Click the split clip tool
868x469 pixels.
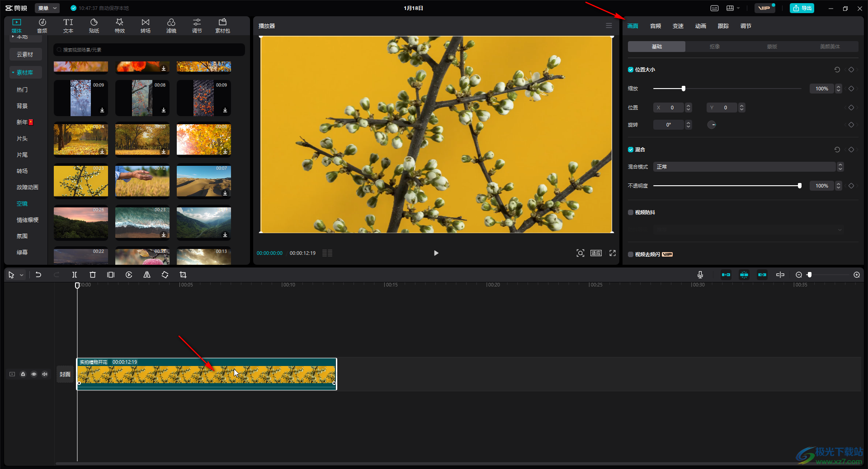[x=75, y=275]
